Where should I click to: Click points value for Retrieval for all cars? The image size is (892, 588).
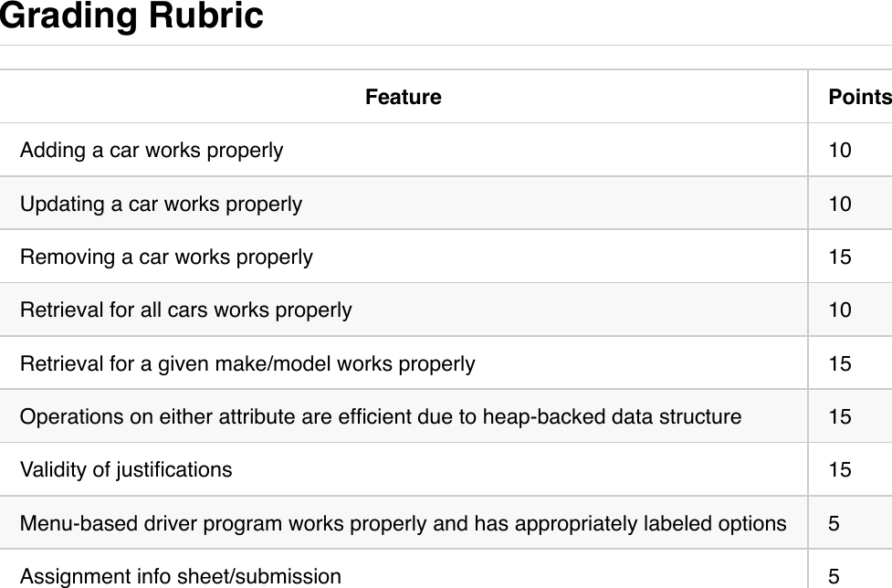click(x=840, y=310)
